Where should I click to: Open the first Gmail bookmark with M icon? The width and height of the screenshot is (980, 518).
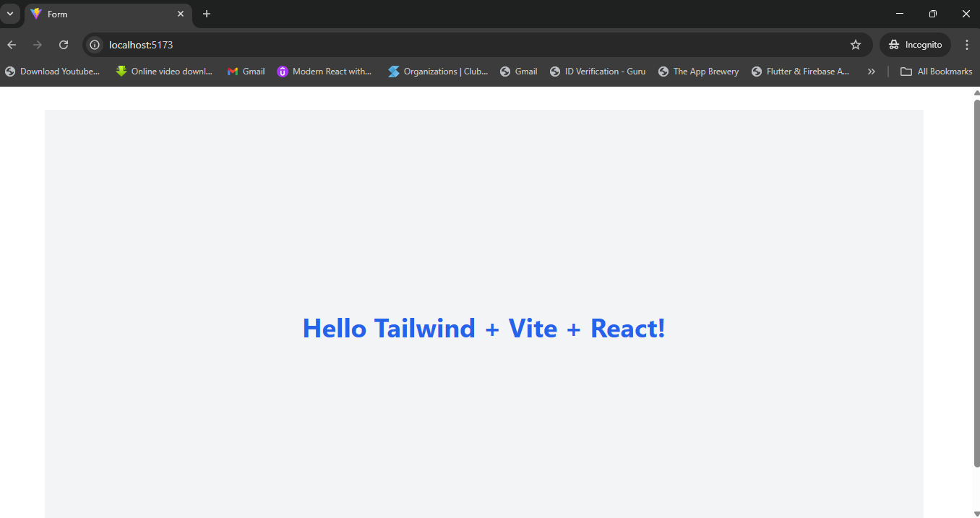(246, 72)
